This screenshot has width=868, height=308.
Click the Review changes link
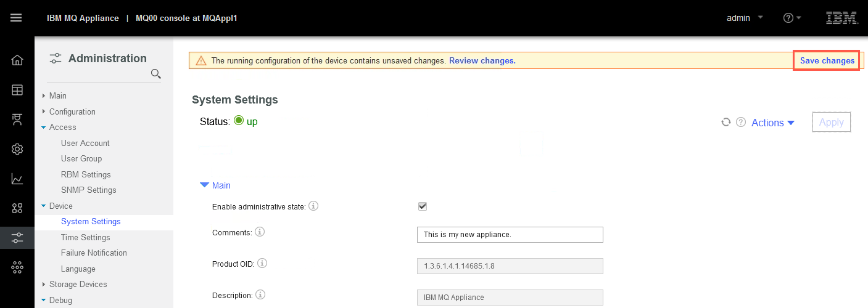482,60
